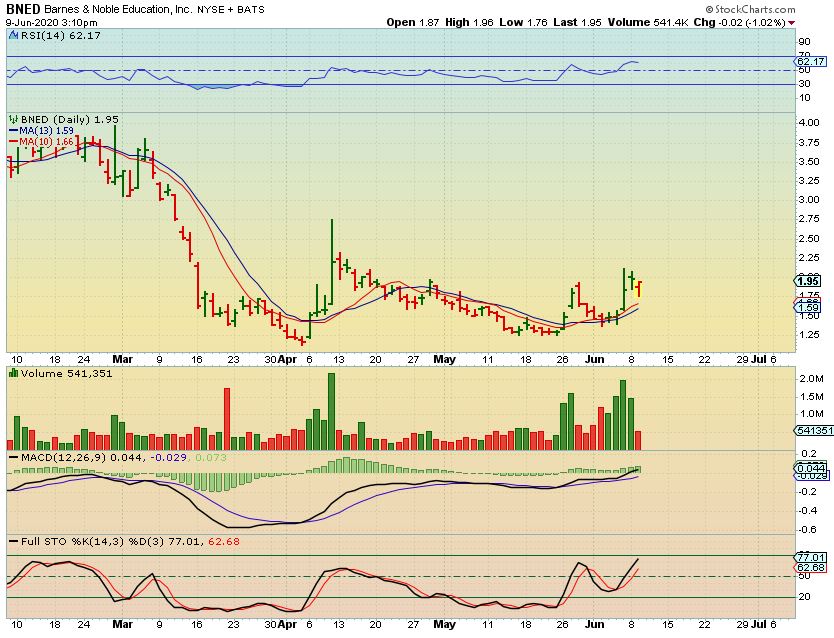Click the Mar label under the price panel

click(122, 359)
